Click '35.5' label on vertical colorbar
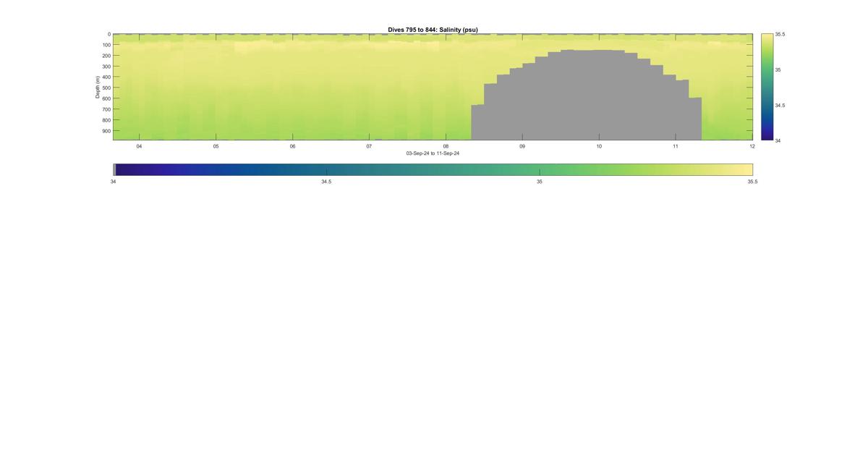 pos(780,34)
